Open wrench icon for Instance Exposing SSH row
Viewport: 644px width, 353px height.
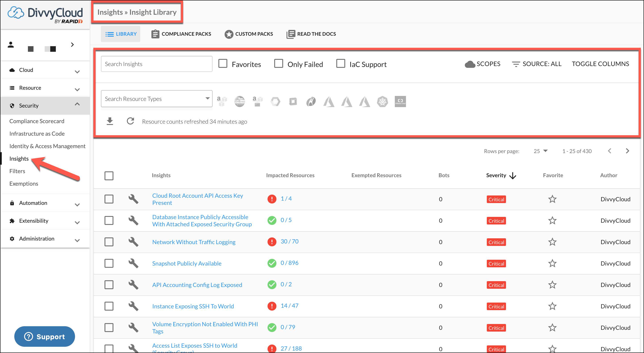pos(133,306)
